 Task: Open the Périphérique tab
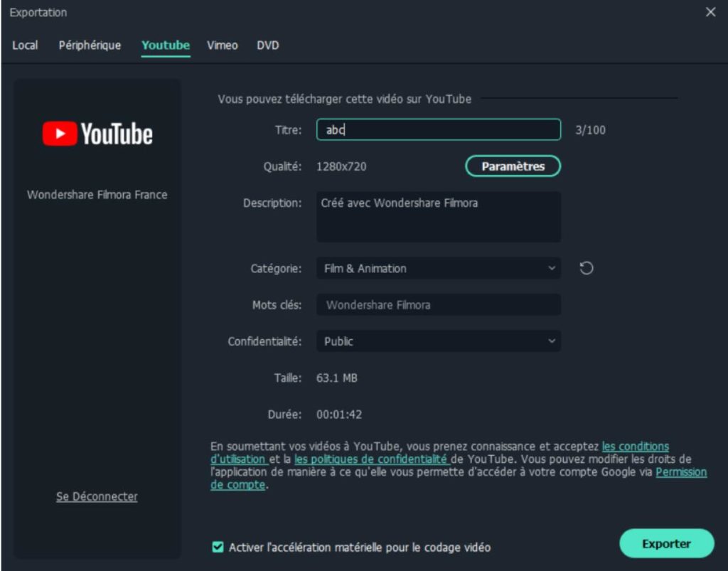click(x=90, y=46)
